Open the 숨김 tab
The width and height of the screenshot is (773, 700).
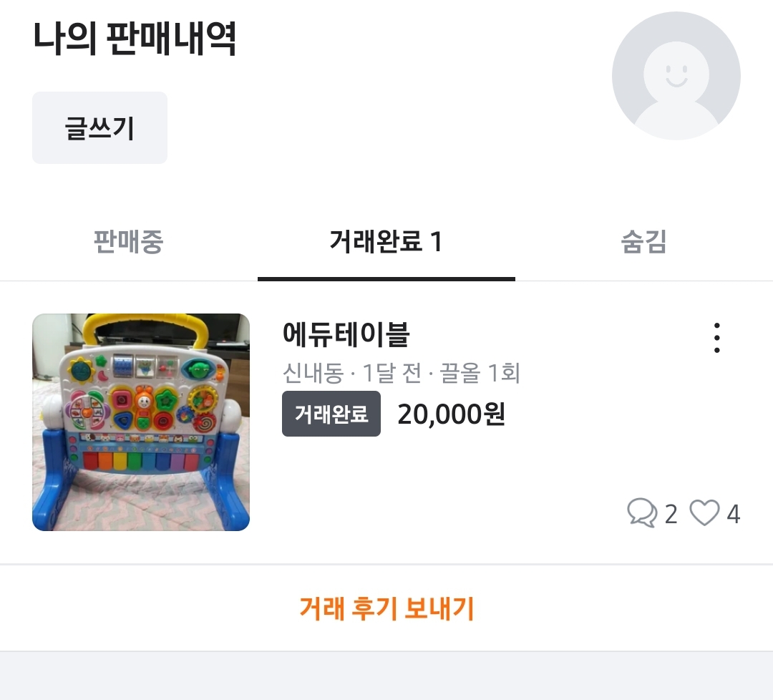tap(643, 242)
